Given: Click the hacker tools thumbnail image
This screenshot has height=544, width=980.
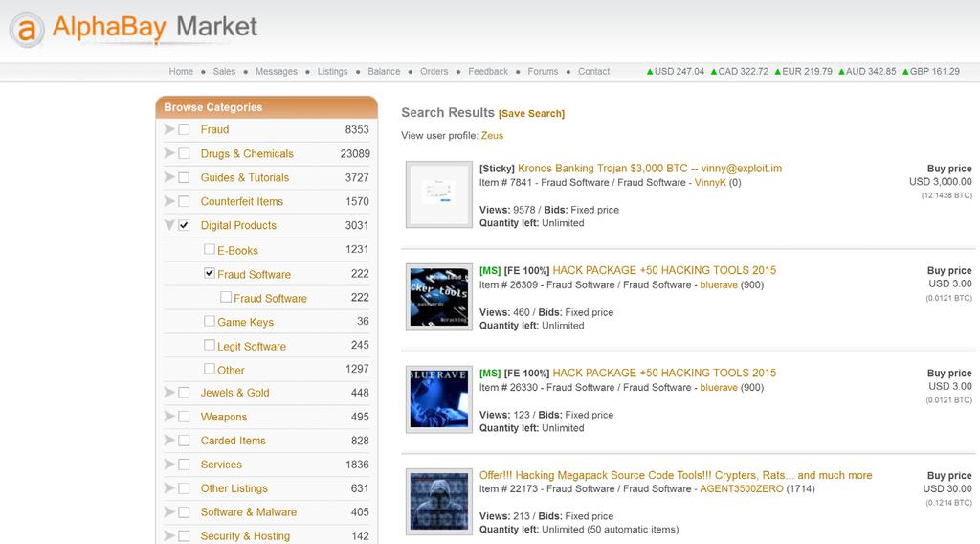Looking at the screenshot, I should tap(438, 297).
